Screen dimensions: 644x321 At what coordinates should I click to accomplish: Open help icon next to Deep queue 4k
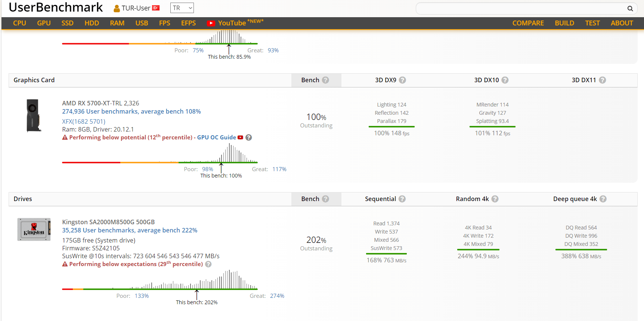(603, 199)
